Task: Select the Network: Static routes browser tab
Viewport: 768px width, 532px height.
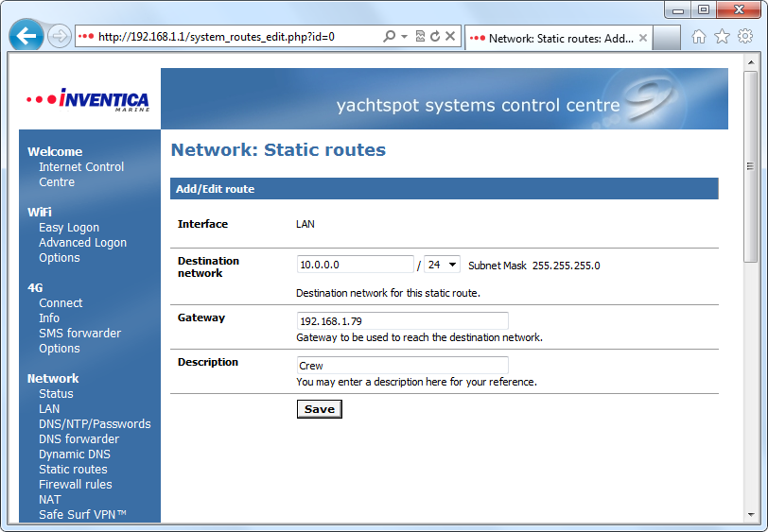Action: click(x=557, y=38)
